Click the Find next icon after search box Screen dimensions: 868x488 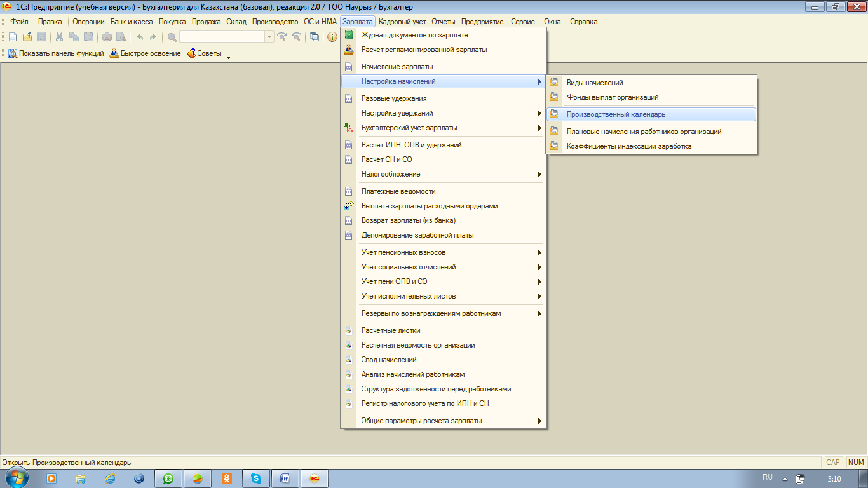pos(282,37)
